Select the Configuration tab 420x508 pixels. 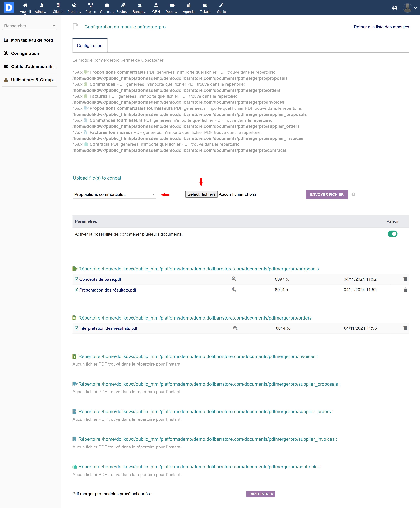click(90, 46)
